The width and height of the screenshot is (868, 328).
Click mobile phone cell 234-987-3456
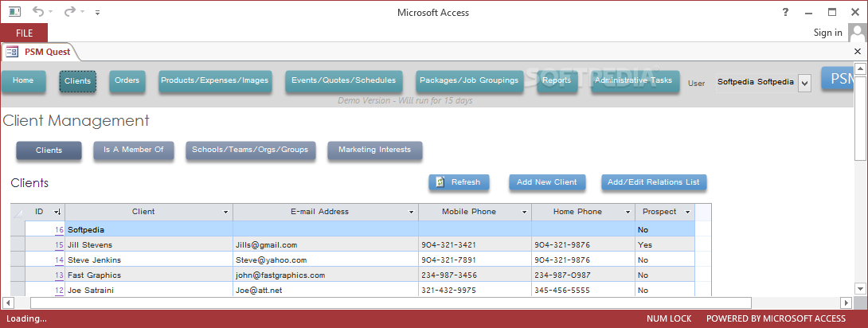[475, 275]
